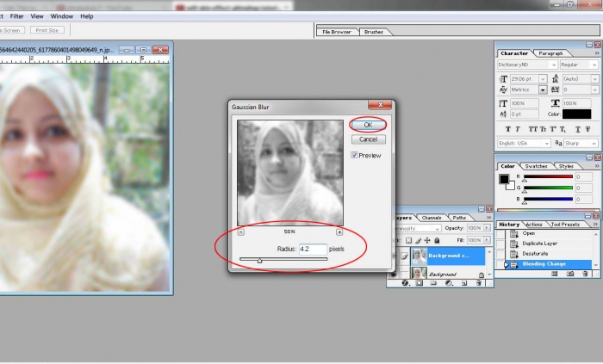The image size is (603, 364).
Task: Apply faux italic in Character panel
Action: (517, 129)
